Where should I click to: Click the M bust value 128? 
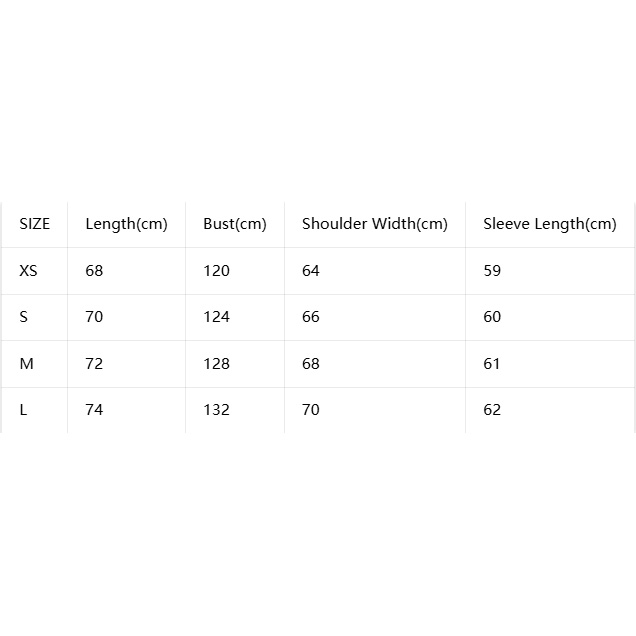[216, 364]
